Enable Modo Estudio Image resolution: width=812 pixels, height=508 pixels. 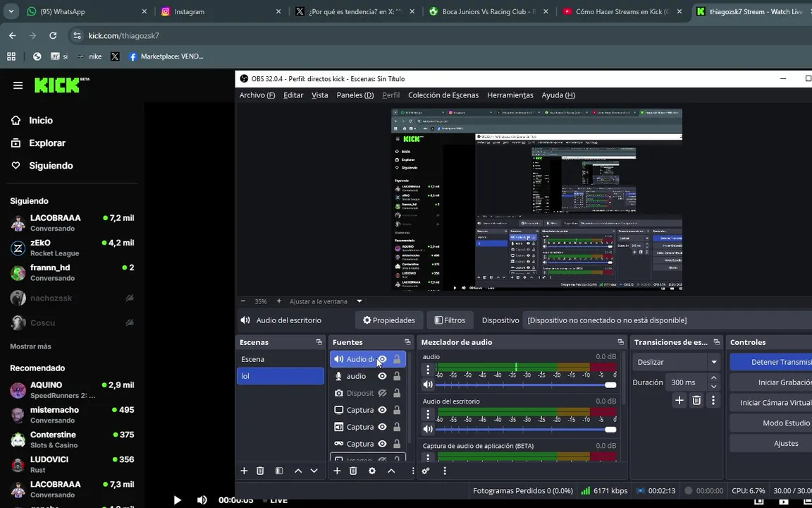771,423
